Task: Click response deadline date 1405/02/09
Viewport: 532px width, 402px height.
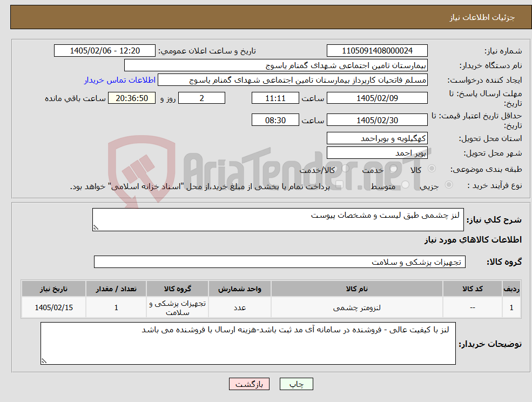Action: [x=377, y=98]
